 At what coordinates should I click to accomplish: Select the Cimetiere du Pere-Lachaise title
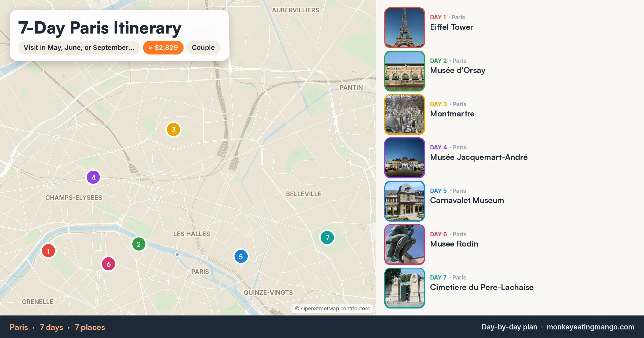(x=482, y=287)
